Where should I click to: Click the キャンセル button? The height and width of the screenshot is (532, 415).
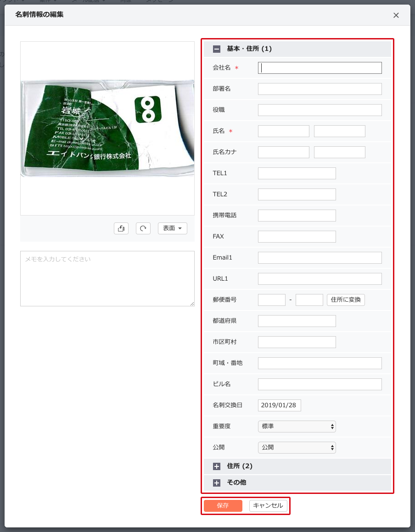(x=268, y=505)
